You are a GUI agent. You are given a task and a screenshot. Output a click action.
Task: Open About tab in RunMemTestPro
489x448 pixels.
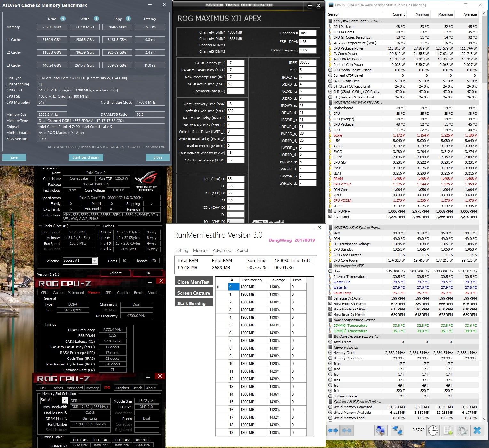click(x=242, y=250)
